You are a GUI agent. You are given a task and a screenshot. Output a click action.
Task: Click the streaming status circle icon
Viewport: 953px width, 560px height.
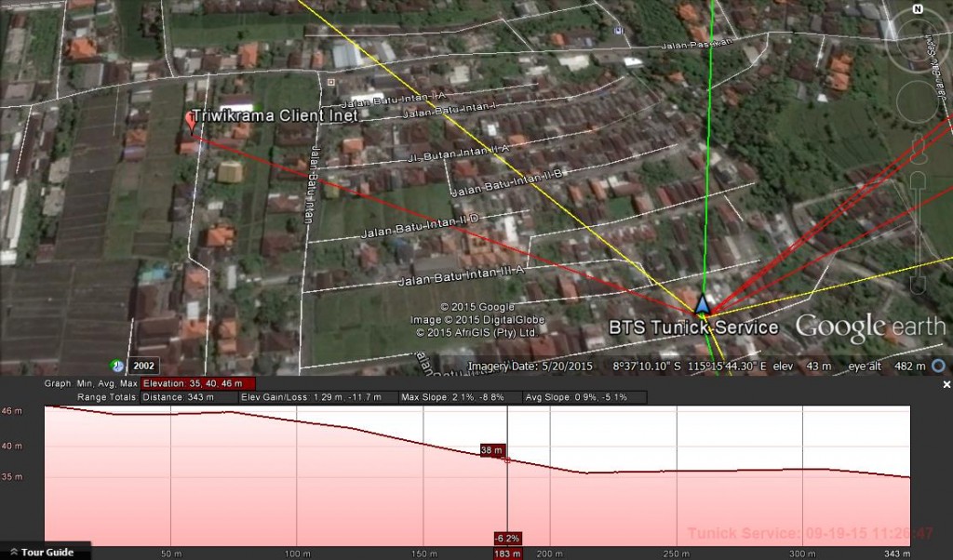pyautogui.click(x=939, y=366)
